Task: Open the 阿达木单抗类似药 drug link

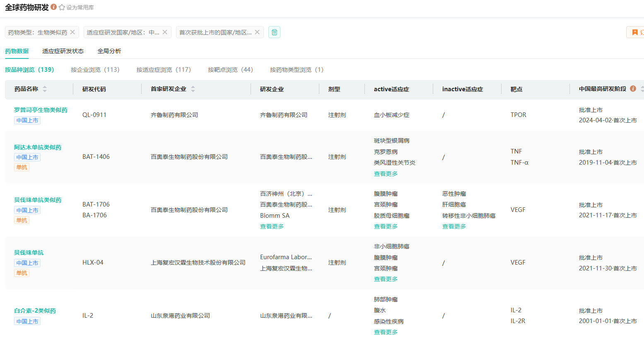Action: [x=38, y=147]
